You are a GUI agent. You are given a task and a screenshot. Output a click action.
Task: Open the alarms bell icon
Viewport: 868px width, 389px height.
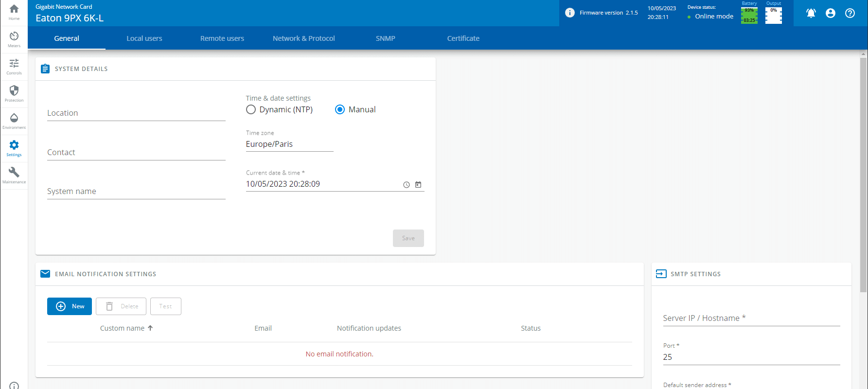(811, 13)
